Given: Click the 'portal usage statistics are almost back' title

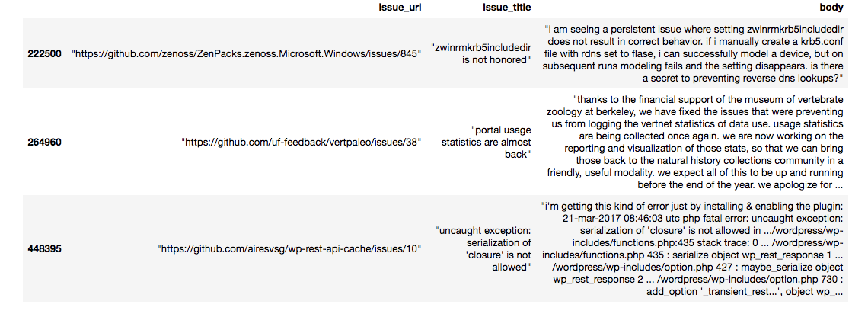Looking at the screenshot, I should pos(486,142).
